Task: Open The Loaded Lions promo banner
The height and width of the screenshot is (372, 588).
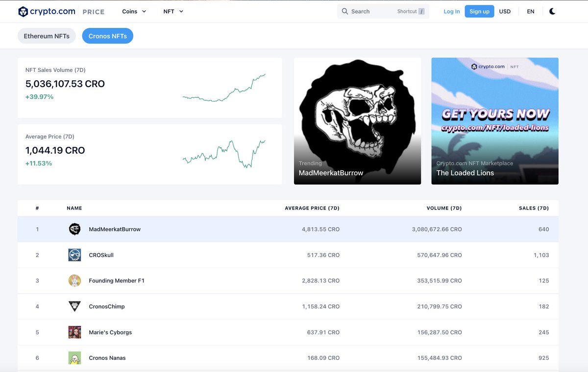Action: tap(495, 121)
